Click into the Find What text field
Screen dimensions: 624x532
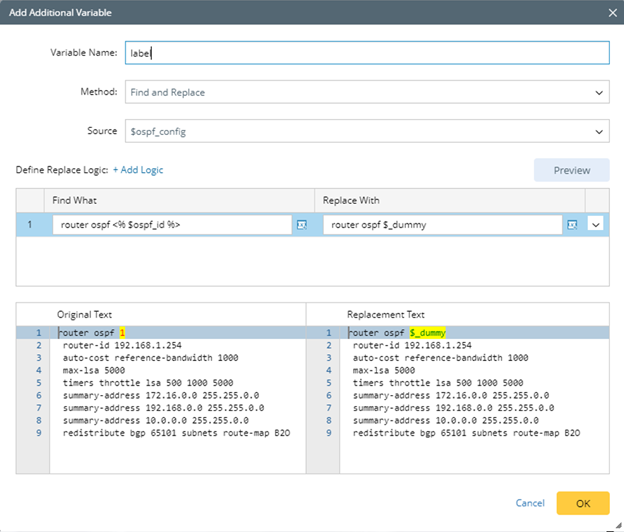tap(170, 225)
